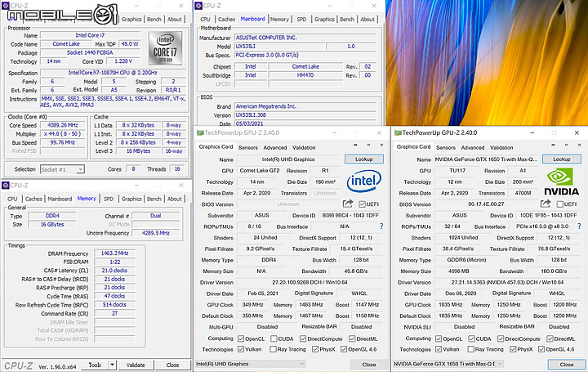
Task: Click the NVIDIA Memory Type GDDR6 (Micron) field
Action: [466, 260]
